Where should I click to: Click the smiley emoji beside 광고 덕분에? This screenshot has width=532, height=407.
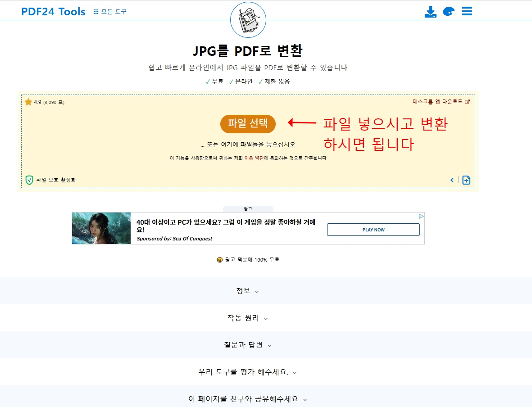coord(220,260)
